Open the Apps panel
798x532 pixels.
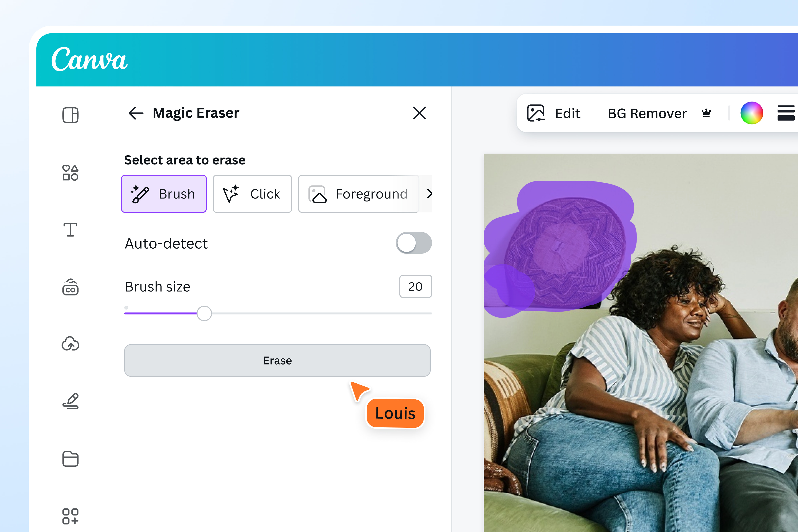pyautogui.click(x=70, y=516)
